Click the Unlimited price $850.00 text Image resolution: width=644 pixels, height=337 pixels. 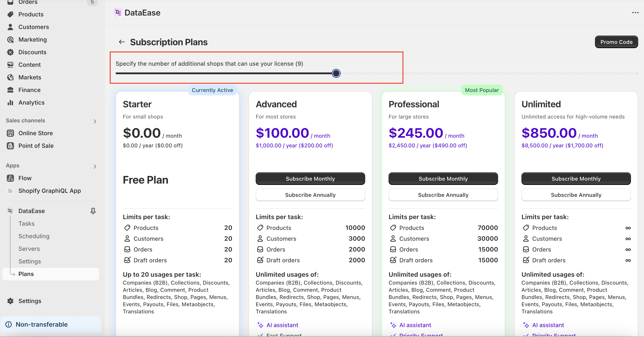coord(549,133)
